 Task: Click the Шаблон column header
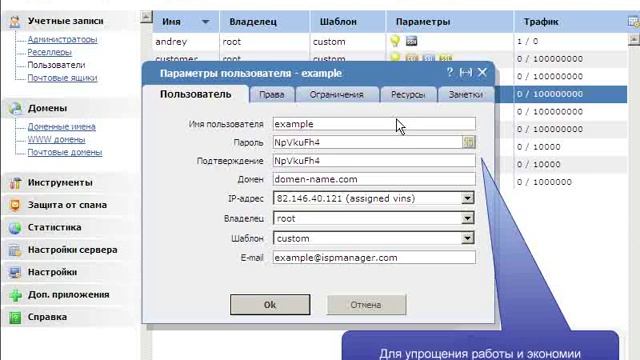(347, 22)
